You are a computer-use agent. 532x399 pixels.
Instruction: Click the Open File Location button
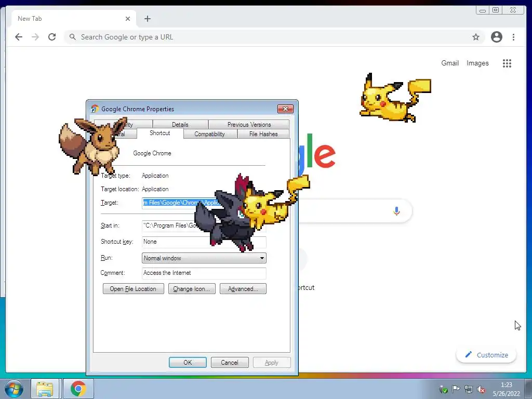pos(134,289)
